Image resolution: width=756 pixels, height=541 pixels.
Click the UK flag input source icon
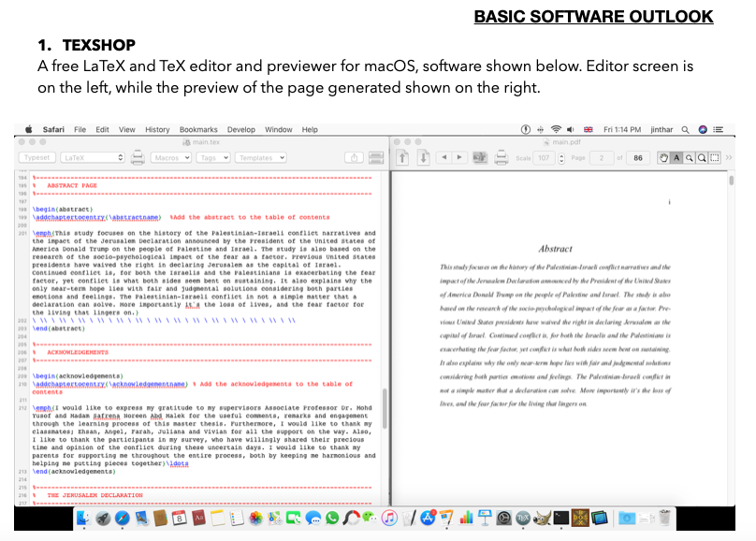589,129
